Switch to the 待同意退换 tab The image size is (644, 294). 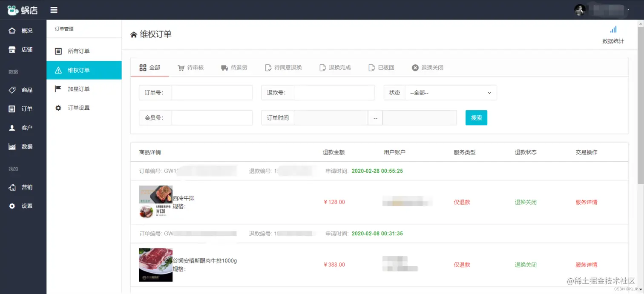[283, 68]
